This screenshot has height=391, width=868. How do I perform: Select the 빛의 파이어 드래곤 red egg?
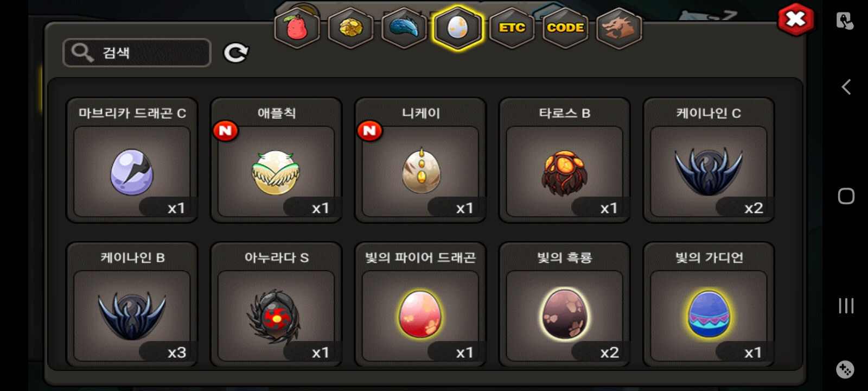point(420,305)
